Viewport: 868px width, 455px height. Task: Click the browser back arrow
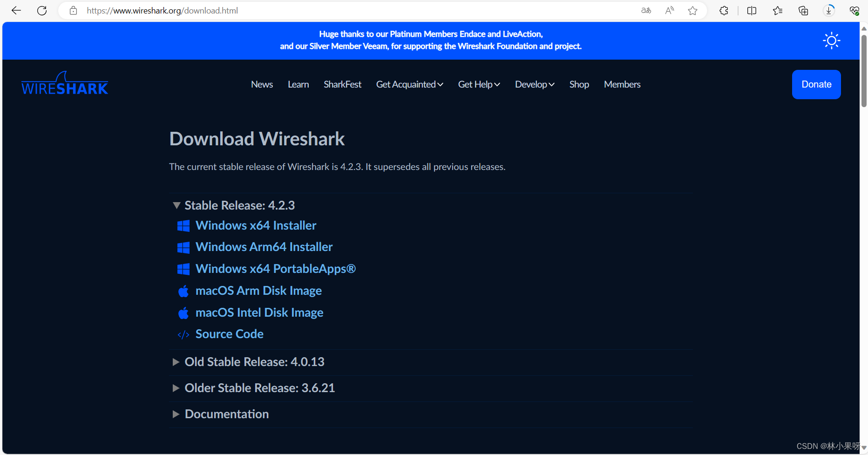[x=16, y=10]
